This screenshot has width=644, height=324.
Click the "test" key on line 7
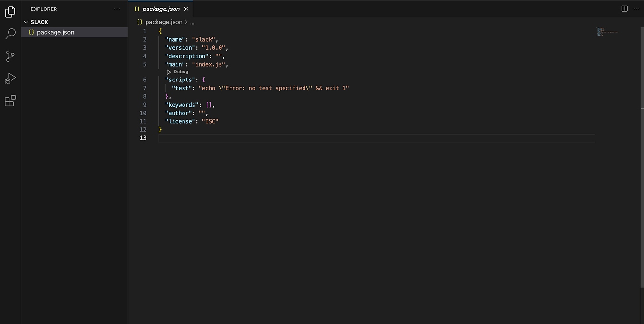(x=182, y=88)
